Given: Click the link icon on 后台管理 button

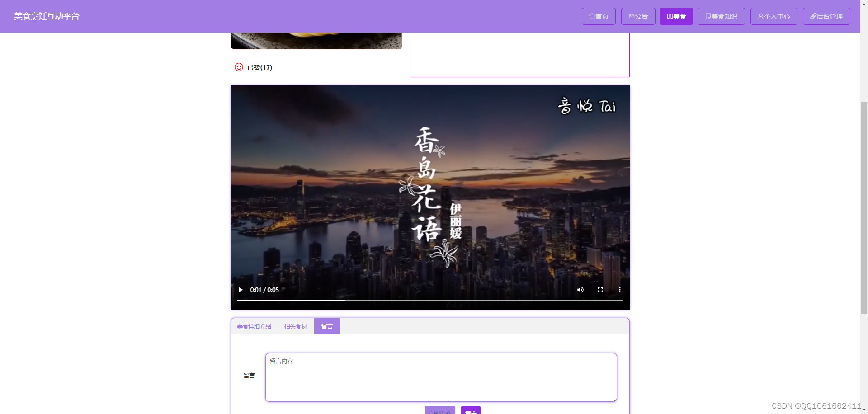Looking at the screenshot, I should (x=812, y=16).
